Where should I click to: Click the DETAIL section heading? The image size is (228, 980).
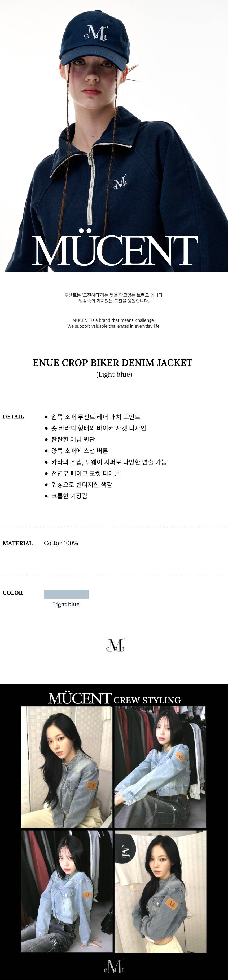(x=13, y=417)
